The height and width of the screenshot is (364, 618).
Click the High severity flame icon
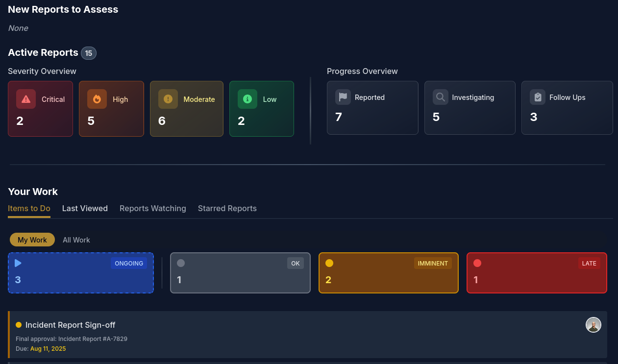[x=97, y=99]
